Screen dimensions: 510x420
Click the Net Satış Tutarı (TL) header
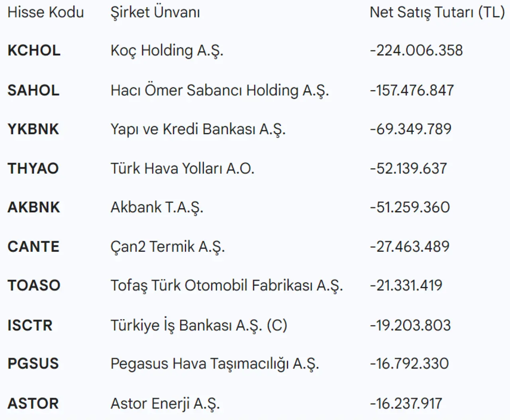pyautogui.click(x=437, y=12)
